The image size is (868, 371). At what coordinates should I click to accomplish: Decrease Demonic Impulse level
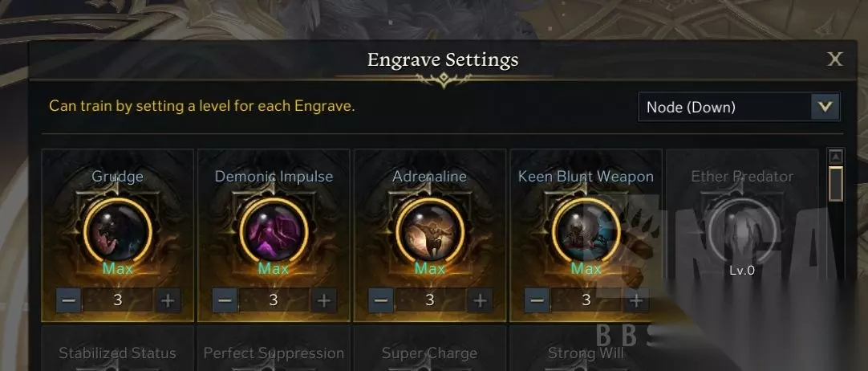225,300
